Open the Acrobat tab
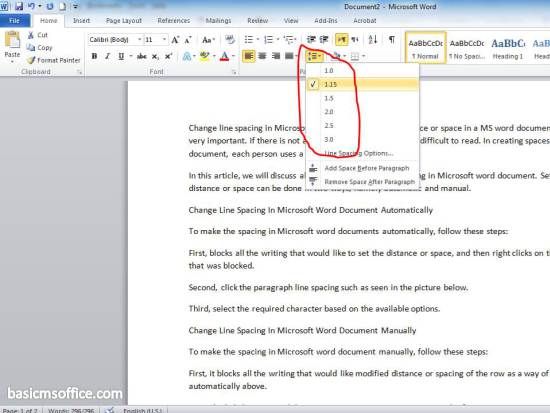 365,21
